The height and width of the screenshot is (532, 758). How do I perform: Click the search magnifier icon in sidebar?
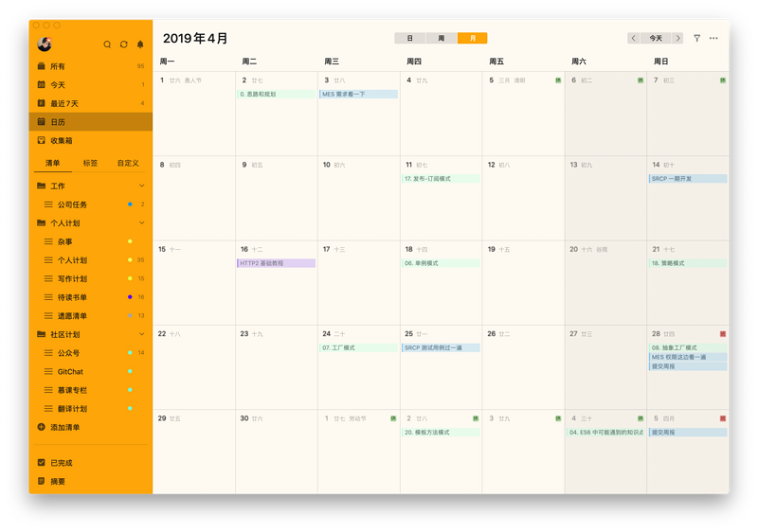click(x=107, y=44)
